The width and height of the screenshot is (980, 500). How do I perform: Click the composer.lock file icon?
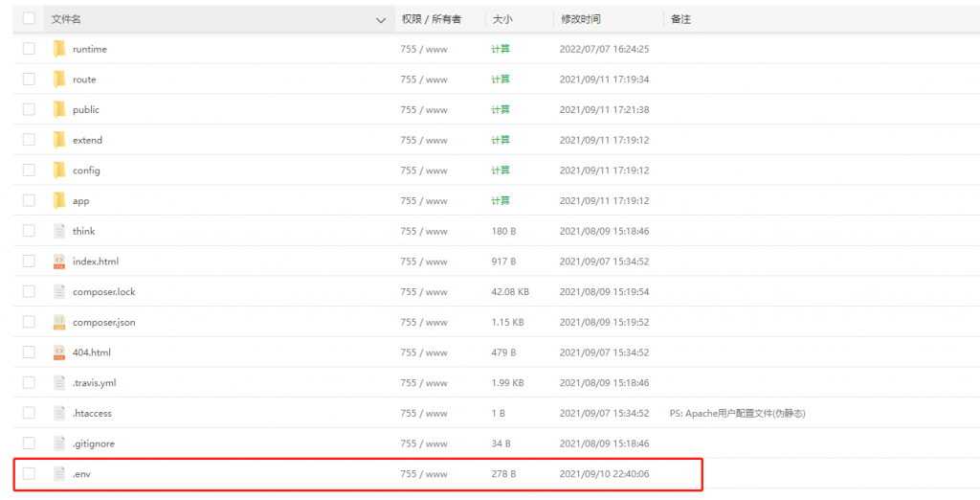[x=59, y=291]
